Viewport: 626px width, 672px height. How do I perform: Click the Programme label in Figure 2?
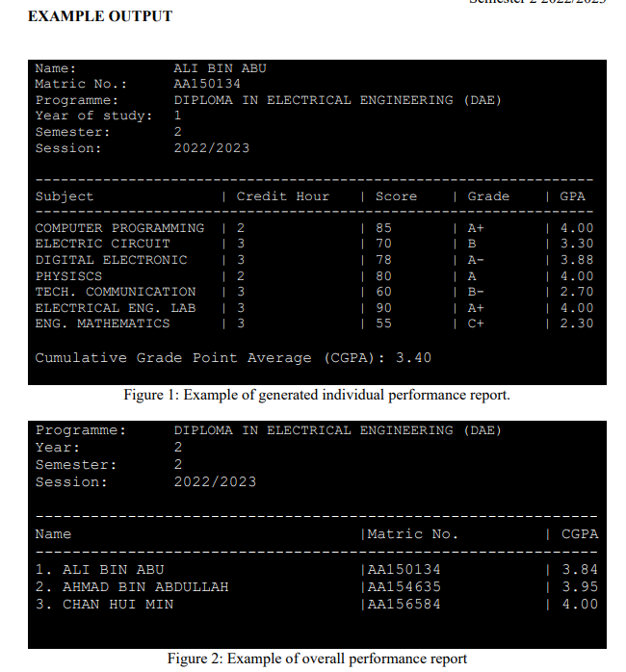81,430
